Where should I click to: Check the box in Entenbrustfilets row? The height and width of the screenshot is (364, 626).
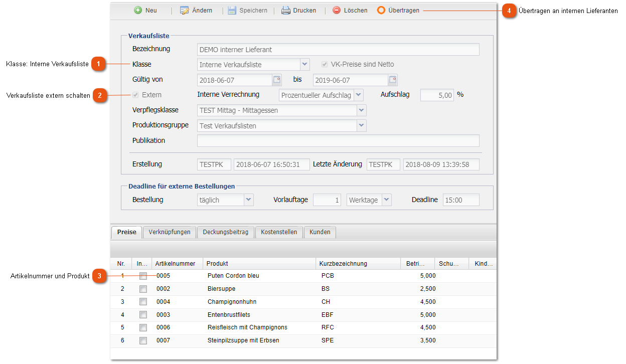coord(143,315)
